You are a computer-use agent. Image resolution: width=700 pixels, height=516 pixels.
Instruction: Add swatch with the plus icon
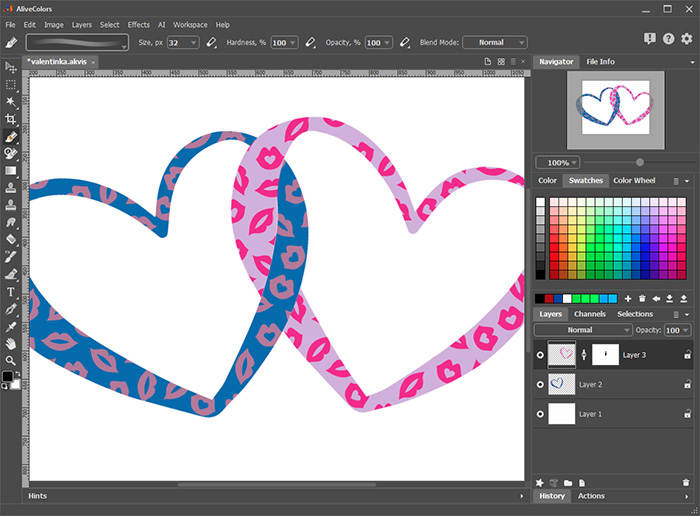tap(628, 298)
